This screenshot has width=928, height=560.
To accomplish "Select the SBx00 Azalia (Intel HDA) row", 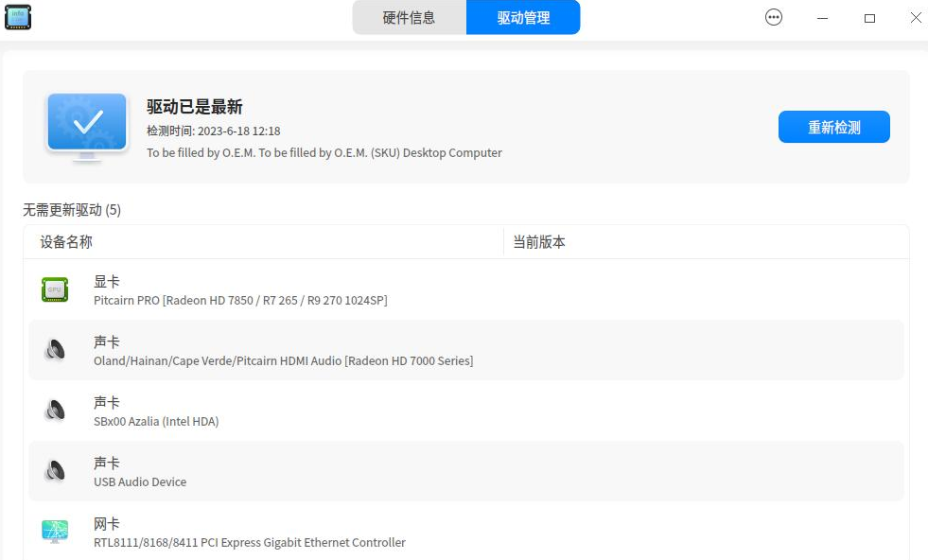I will click(378, 411).
